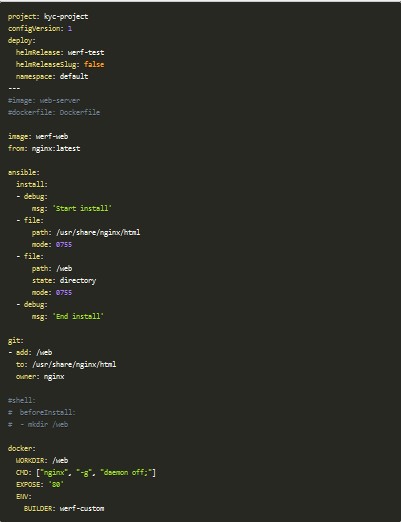Click the 'project' key on first line

[22, 17]
